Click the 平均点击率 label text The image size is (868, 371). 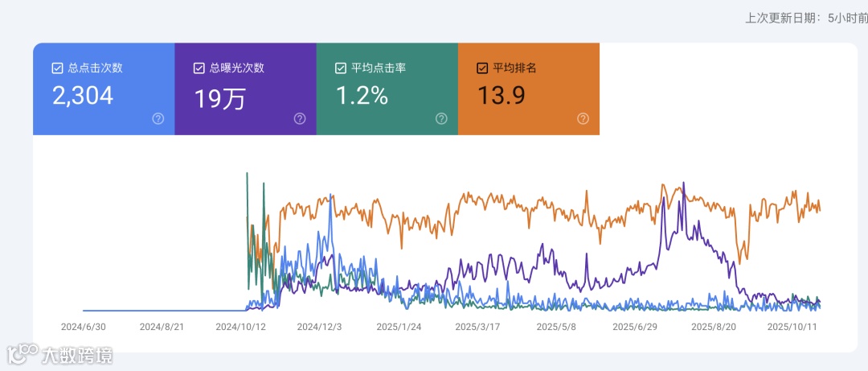[x=379, y=68]
